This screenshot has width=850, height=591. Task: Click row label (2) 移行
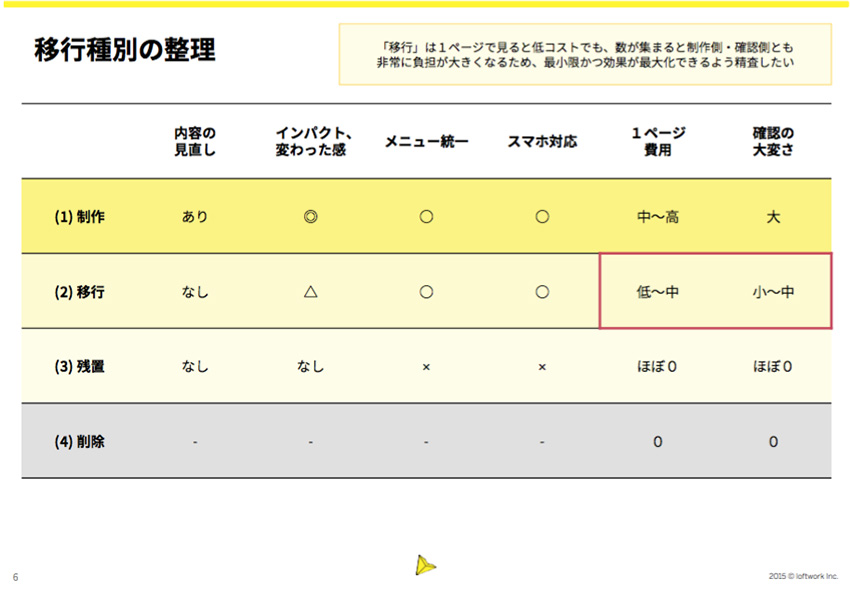pyautogui.click(x=79, y=292)
